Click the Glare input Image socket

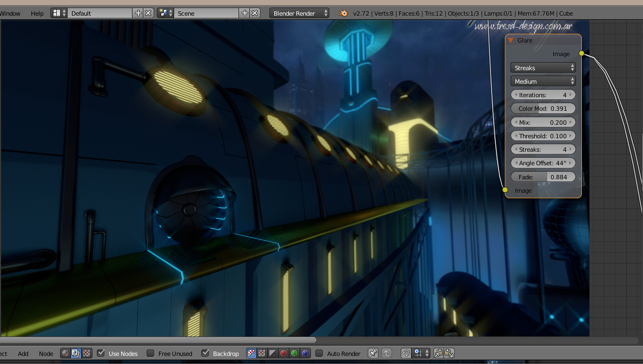(x=505, y=190)
